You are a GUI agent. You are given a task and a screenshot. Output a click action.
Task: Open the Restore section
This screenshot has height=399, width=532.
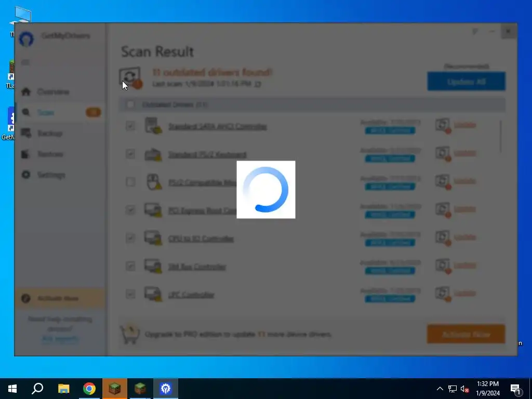60,154
